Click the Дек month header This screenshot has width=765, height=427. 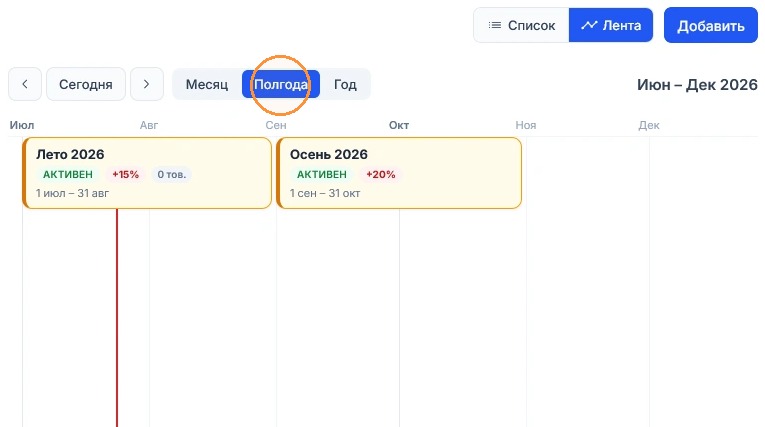[648, 125]
